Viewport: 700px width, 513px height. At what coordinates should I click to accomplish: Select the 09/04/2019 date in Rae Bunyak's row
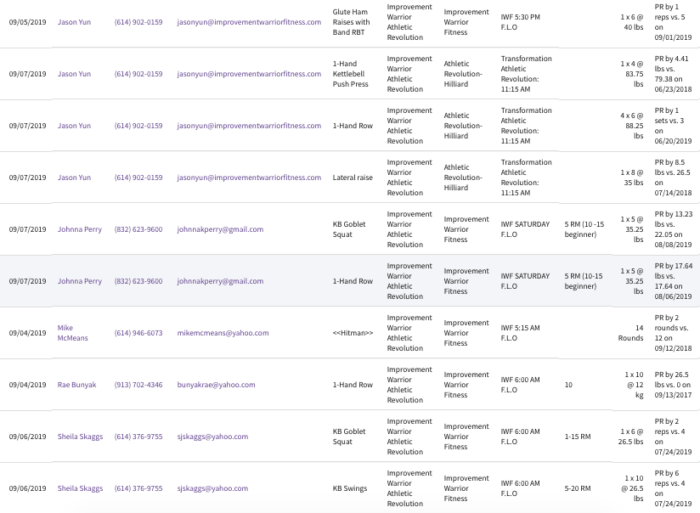coord(27,384)
